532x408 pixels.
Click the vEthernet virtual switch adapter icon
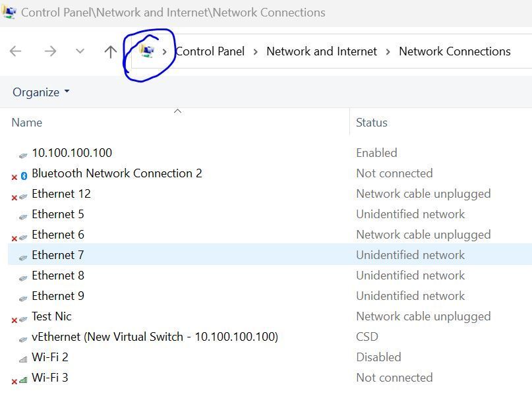click(22, 336)
